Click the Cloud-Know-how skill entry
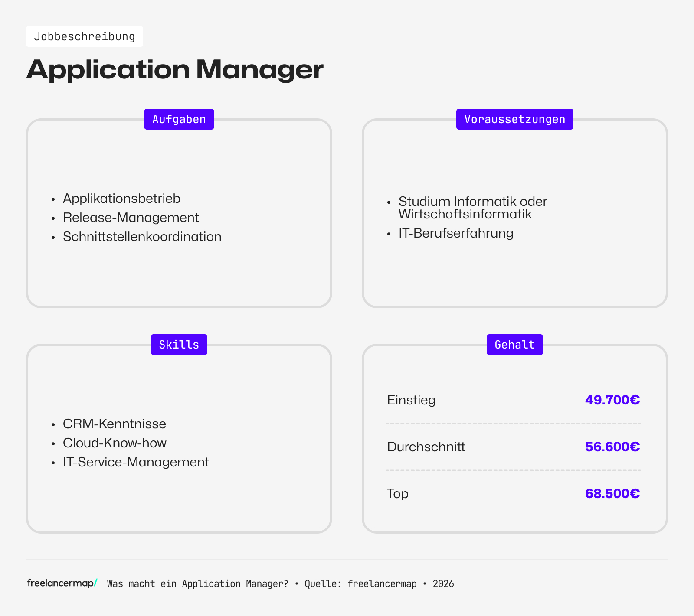This screenshot has height=616, width=694. click(115, 443)
